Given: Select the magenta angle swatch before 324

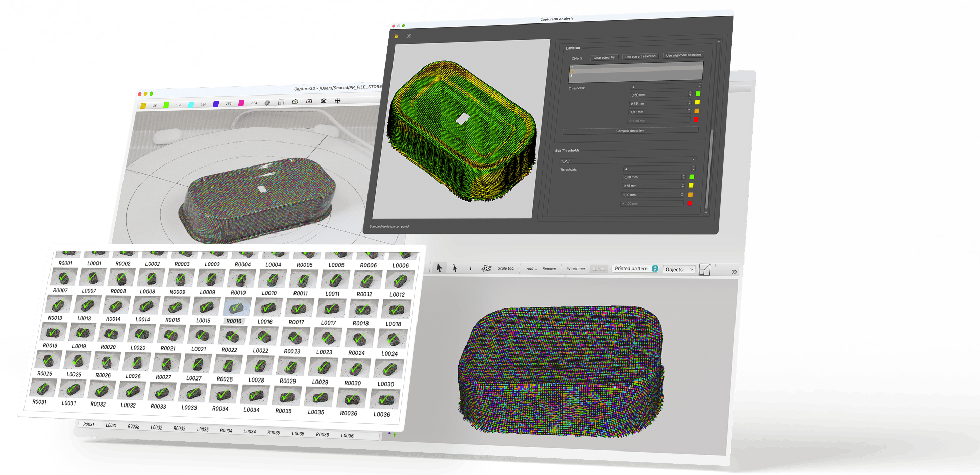Looking at the screenshot, I should tap(241, 103).
